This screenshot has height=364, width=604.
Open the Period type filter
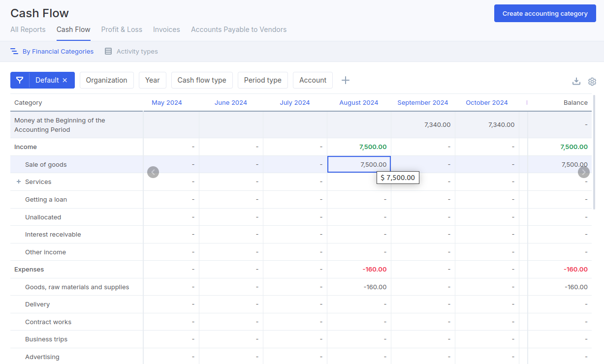click(x=262, y=80)
